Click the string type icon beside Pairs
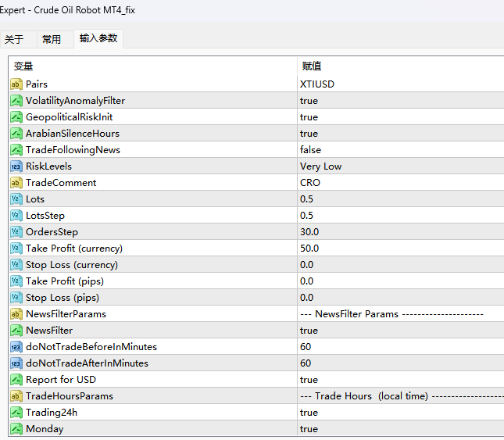This screenshot has width=504, height=440. click(x=16, y=84)
